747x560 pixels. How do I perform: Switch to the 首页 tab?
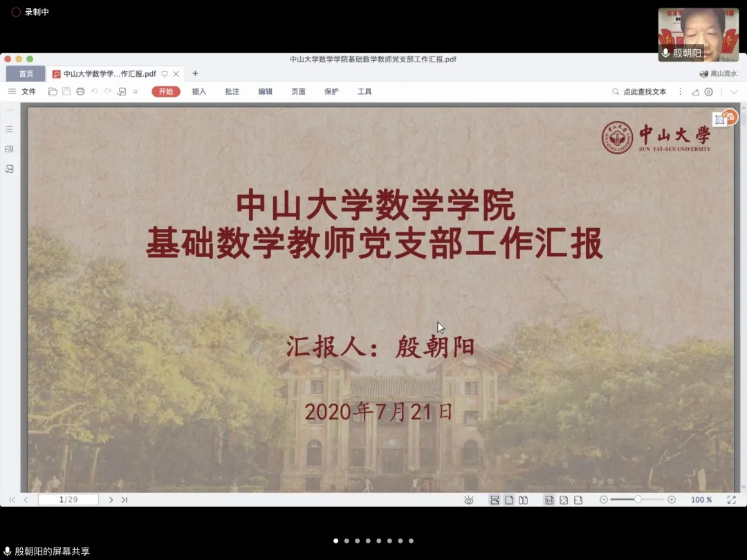coord(26,74)
